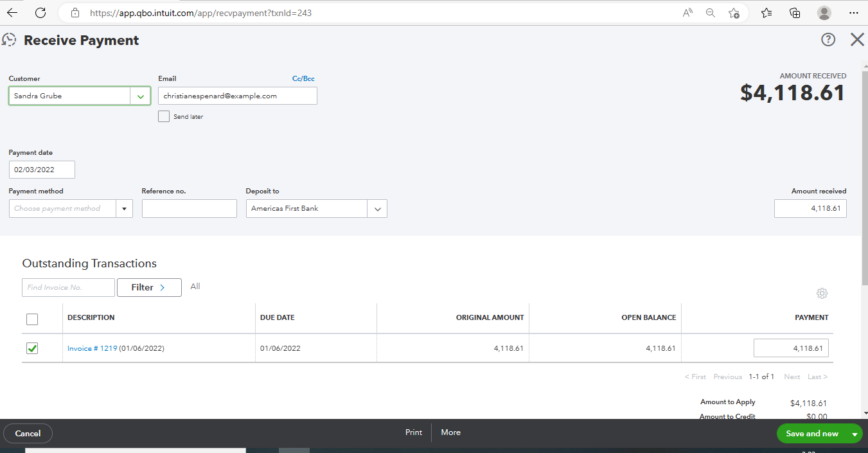
Task: Click the Email address field
Action: tap(238, 96)
